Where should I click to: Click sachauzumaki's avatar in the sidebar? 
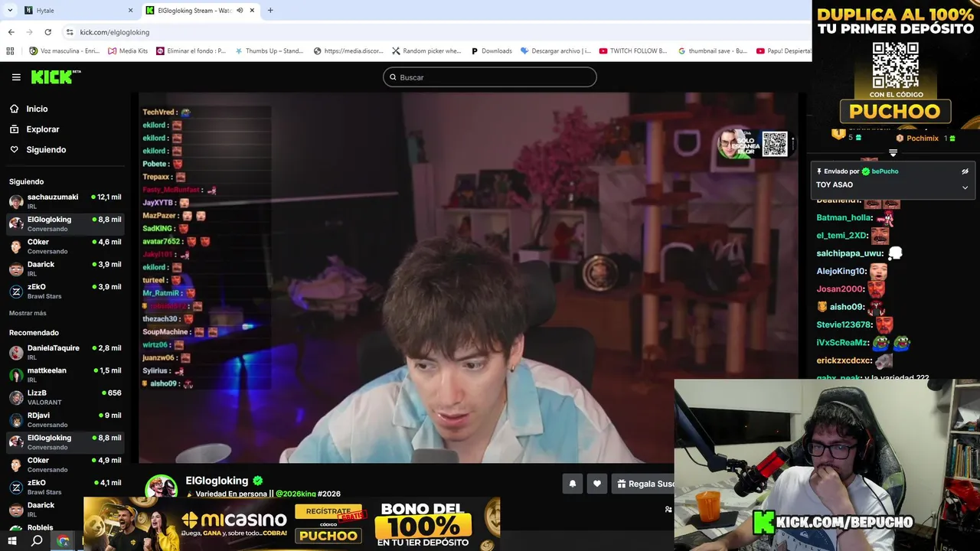(x=16, y=202)
